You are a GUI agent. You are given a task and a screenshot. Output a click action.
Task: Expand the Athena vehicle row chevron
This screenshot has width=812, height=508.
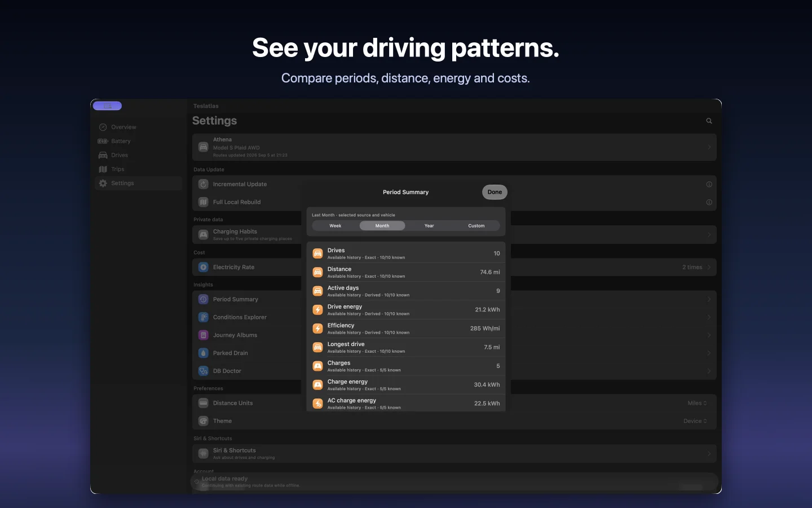709,147
